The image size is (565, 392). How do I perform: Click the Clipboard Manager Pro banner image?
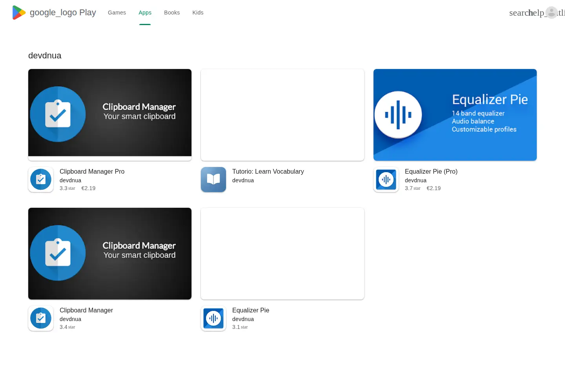point(110,115)
